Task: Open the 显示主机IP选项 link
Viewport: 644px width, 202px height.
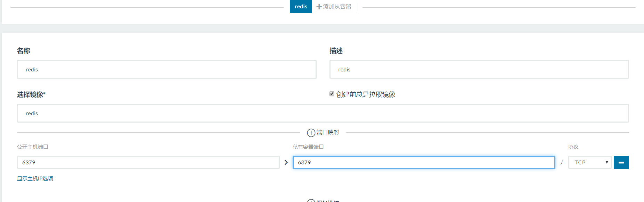Action: (x=35, y=178)
